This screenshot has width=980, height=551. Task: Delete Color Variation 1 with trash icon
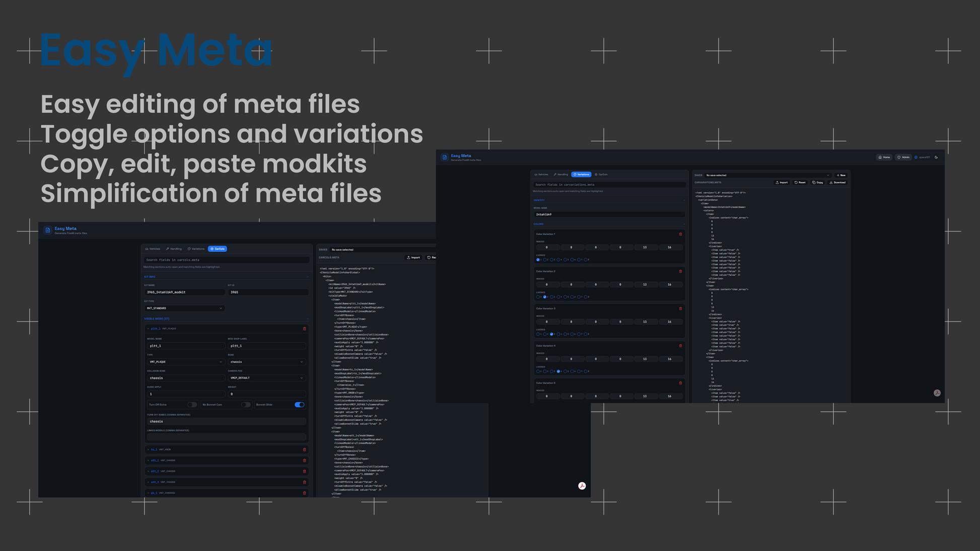680,234
